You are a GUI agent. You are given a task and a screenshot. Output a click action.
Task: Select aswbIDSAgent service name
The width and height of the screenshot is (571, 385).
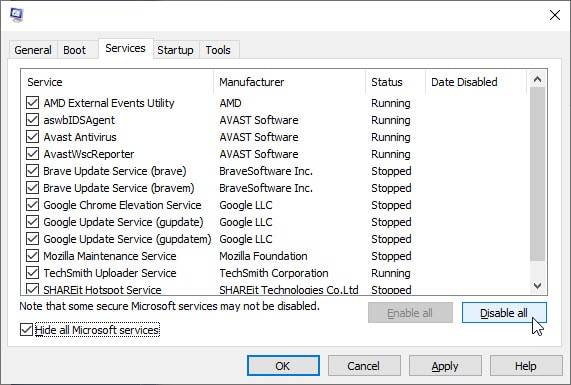click(79, 120)
